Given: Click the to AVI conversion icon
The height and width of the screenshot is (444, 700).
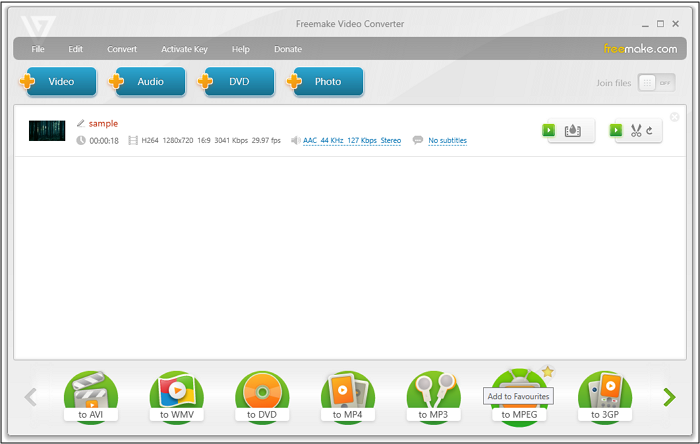Looking at the screenshot, I should (x=91, y=396).
